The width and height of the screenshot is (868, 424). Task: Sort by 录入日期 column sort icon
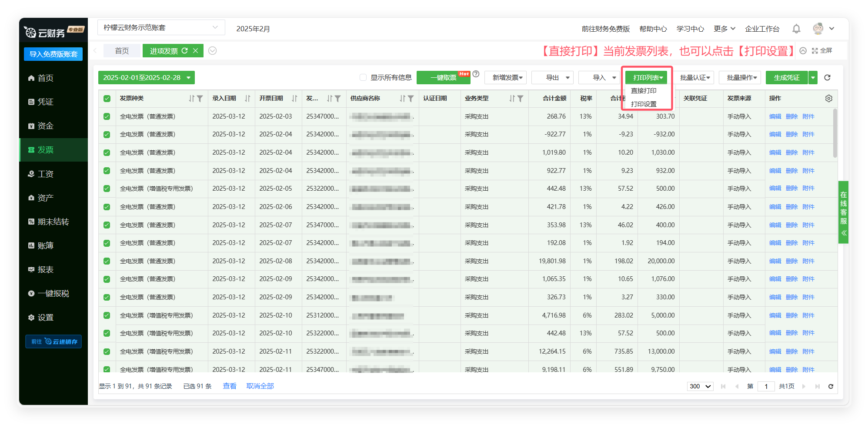click(247, 99)
